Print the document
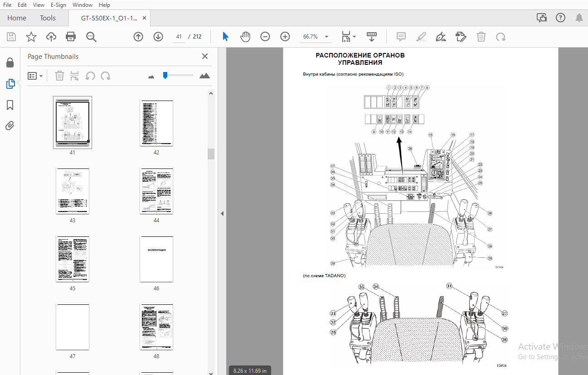Image resolution: width=588 pixels, height=375 pixels. [x=71, y=37]
